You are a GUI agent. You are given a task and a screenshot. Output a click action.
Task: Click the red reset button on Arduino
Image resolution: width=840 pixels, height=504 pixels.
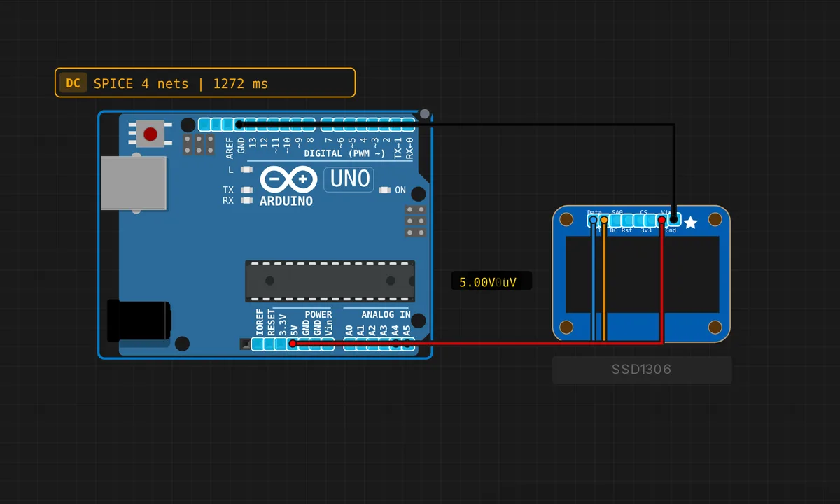click(x=150, y=133)
